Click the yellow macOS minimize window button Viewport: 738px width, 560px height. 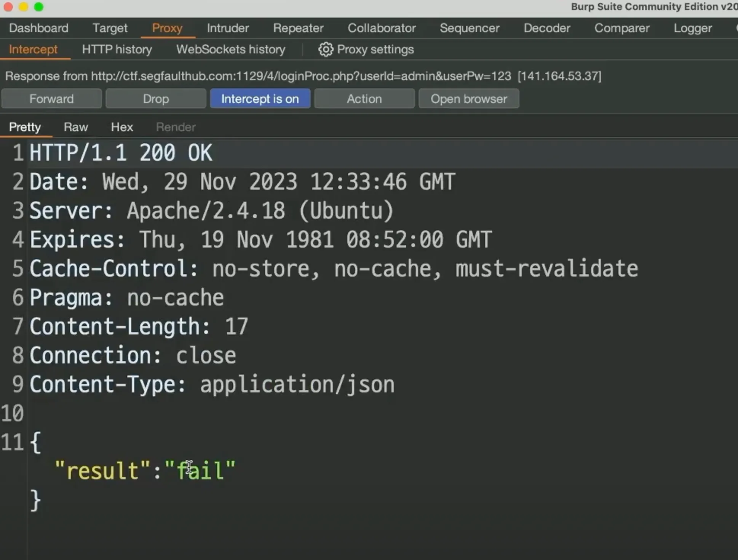click(x=24, y=7)
